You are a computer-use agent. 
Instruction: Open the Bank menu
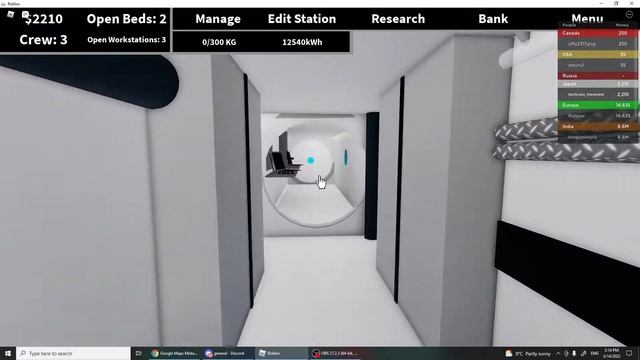[x=493, y=19]
